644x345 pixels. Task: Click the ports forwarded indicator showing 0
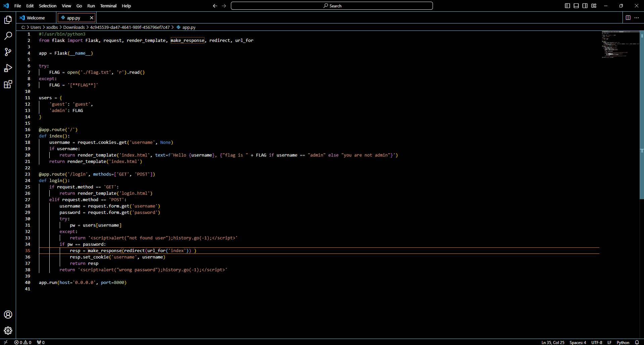pos(41,342)
